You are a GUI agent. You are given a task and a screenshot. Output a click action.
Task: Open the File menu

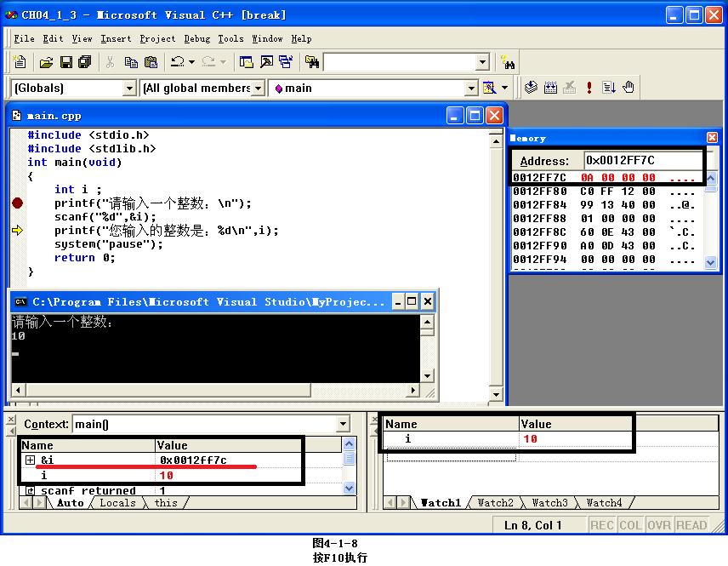[24, 38]
